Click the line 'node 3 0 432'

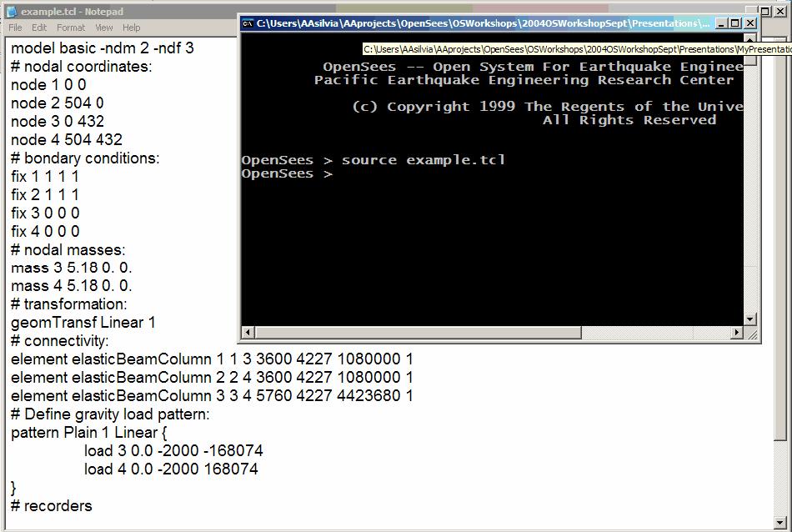coord(58,121)
